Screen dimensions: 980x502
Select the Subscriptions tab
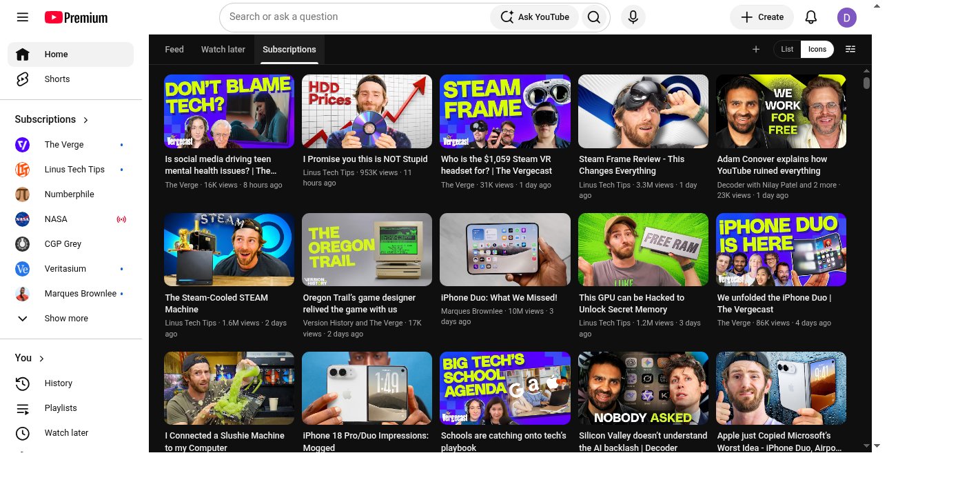pos(289,50)
